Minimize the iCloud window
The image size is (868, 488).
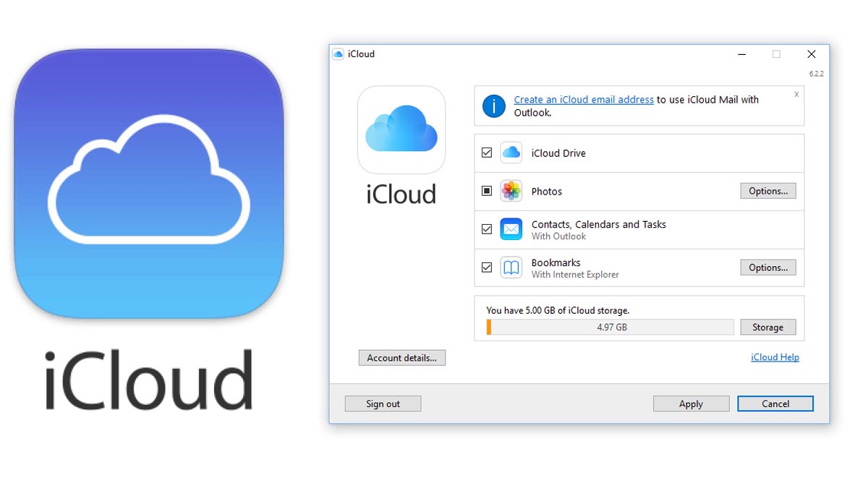[742, 54]
